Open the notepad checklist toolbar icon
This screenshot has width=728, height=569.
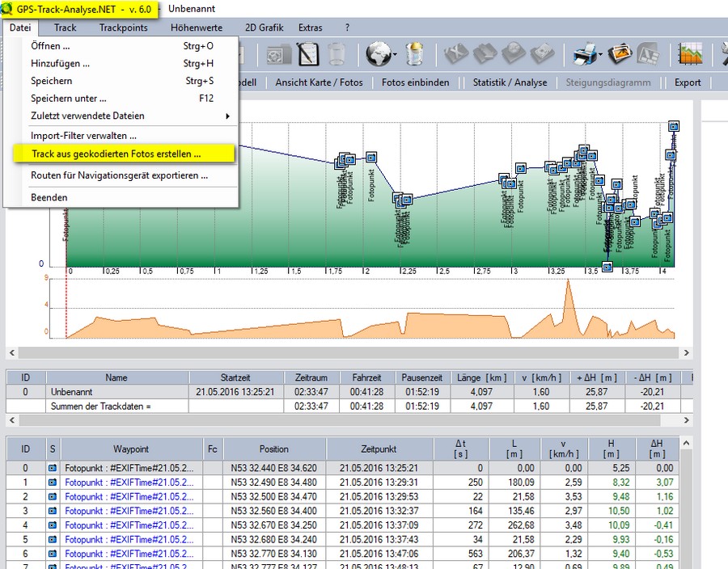307,54
